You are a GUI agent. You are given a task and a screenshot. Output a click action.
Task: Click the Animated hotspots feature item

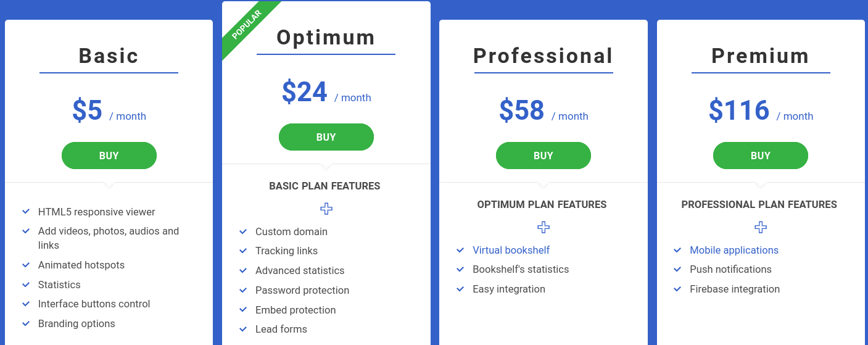tap(81, 265)
